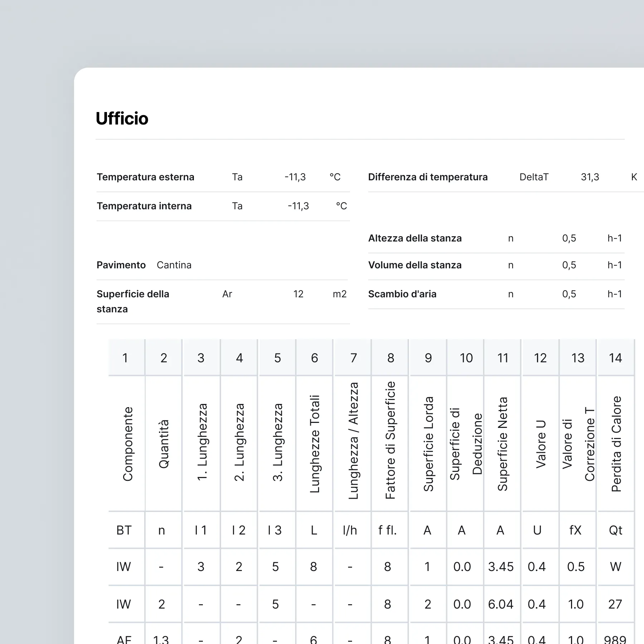Click the Fattore di Superficie header

(390, 440)
